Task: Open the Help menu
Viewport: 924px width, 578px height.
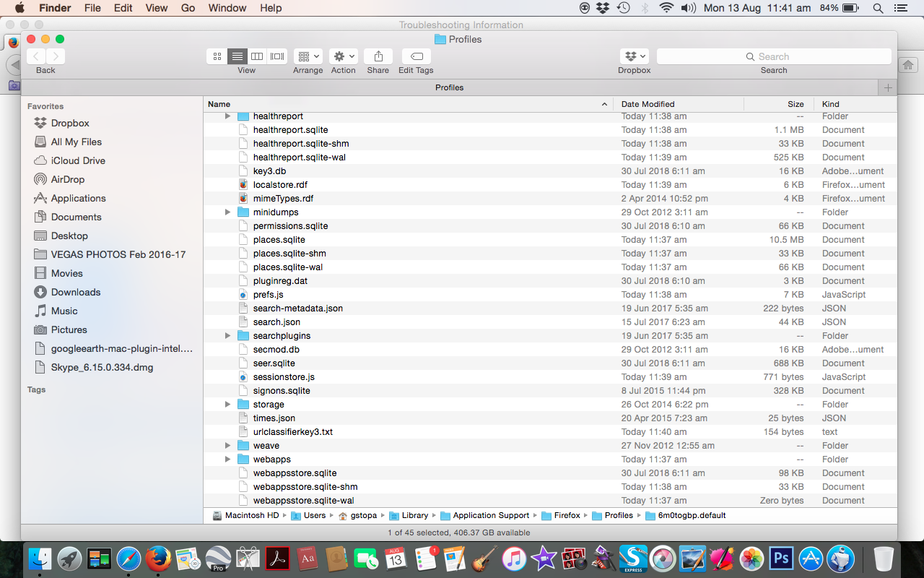Action: (271, 8)
